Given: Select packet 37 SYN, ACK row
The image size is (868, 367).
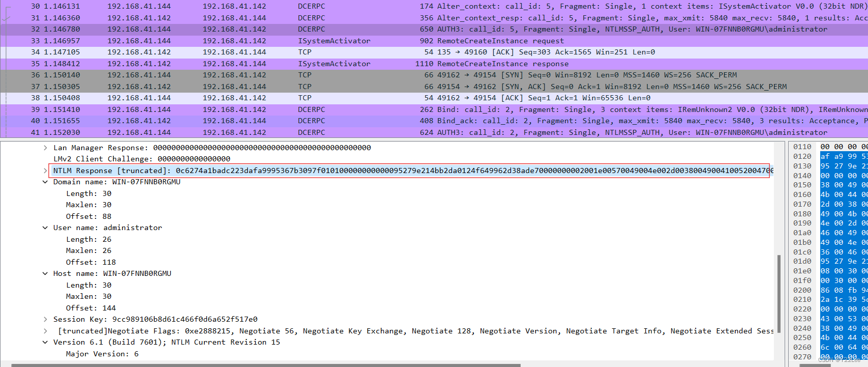Looking at the screenshot, I should (434, 87).
